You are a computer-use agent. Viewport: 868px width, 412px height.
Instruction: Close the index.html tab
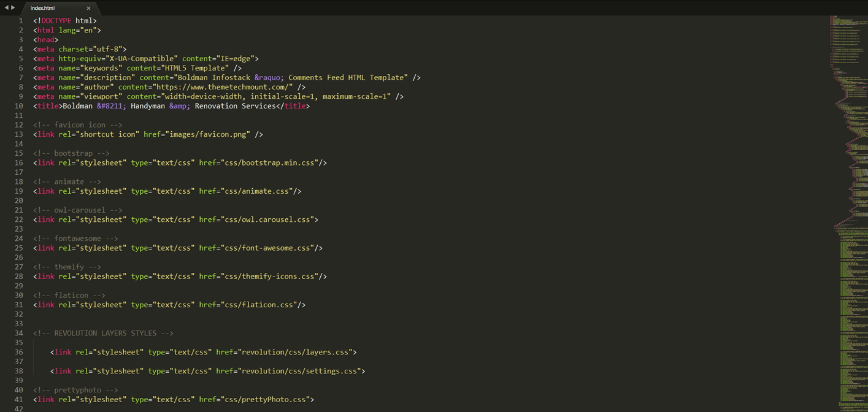pos(88,8)
